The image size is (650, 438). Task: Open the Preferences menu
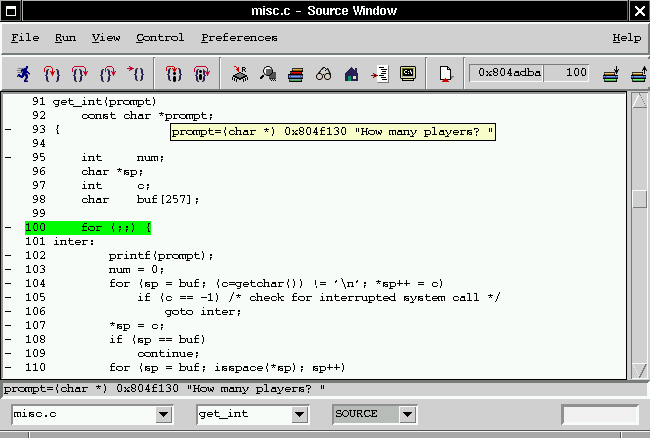coord(239,38)
